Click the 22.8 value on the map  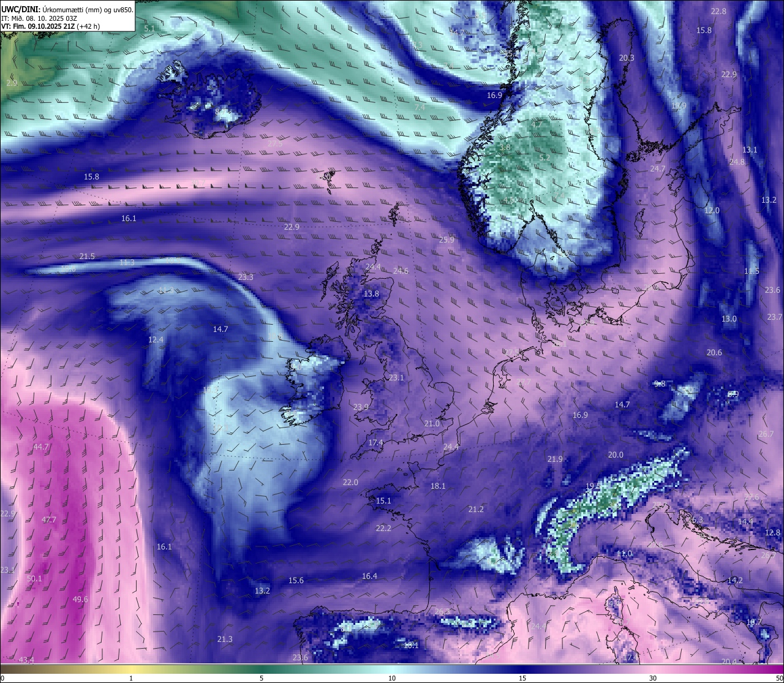pyautogui.click(x=718, y=12)
